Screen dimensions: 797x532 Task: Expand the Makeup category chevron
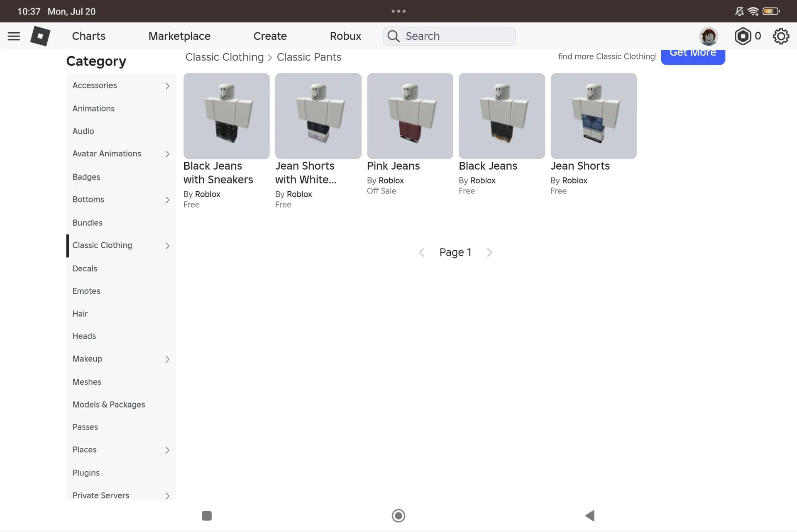[x=167, y=359]
